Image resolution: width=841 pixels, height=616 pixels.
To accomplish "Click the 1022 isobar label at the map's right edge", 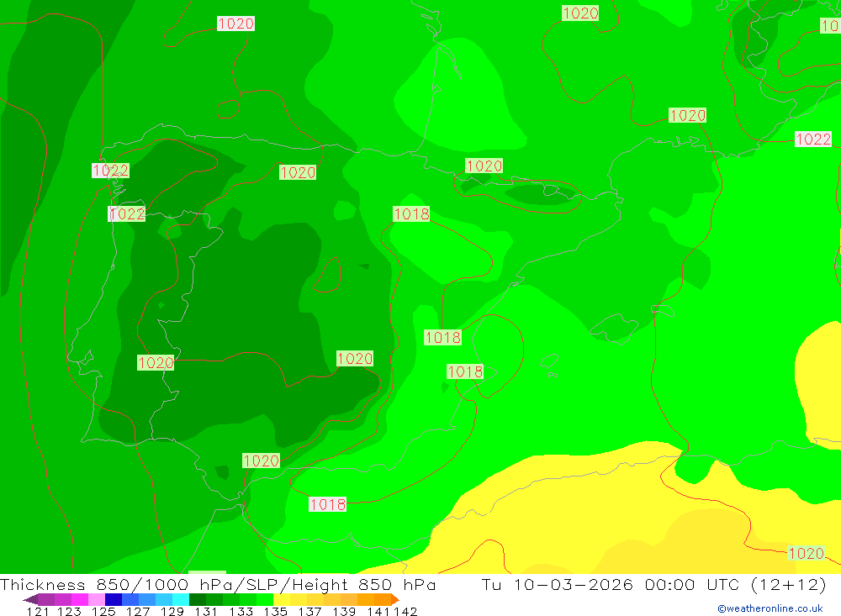I will click(x=813, y=140).
